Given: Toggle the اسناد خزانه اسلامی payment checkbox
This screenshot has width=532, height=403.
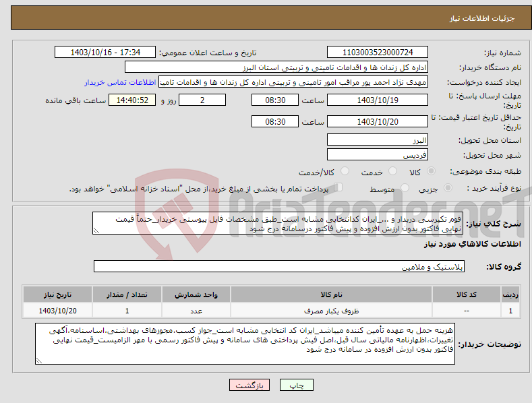Looking at the screenshot, I should point(338,187).
